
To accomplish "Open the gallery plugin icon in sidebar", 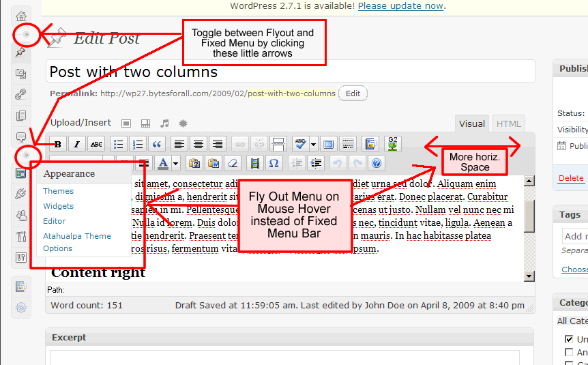I will coord(21,287).
